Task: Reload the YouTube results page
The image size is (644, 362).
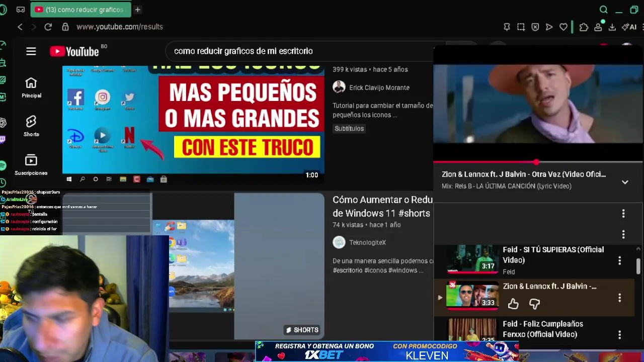Action: [48, 27]
